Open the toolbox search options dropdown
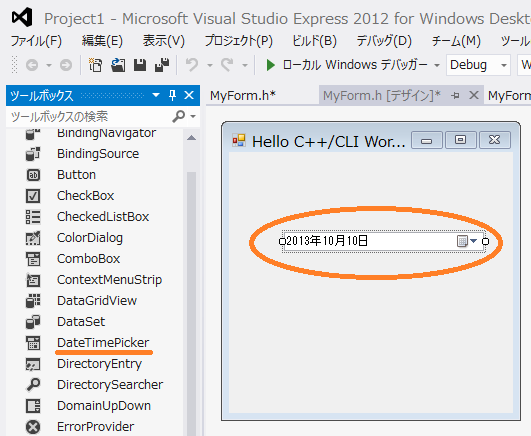This screenshot has width=531, height=436. 193,117
